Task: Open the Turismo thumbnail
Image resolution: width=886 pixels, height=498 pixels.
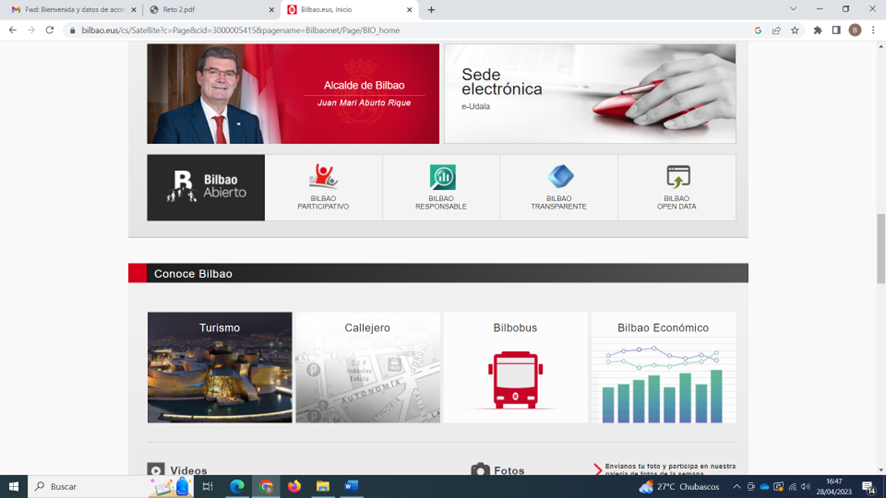Action: tap(220, 367)
